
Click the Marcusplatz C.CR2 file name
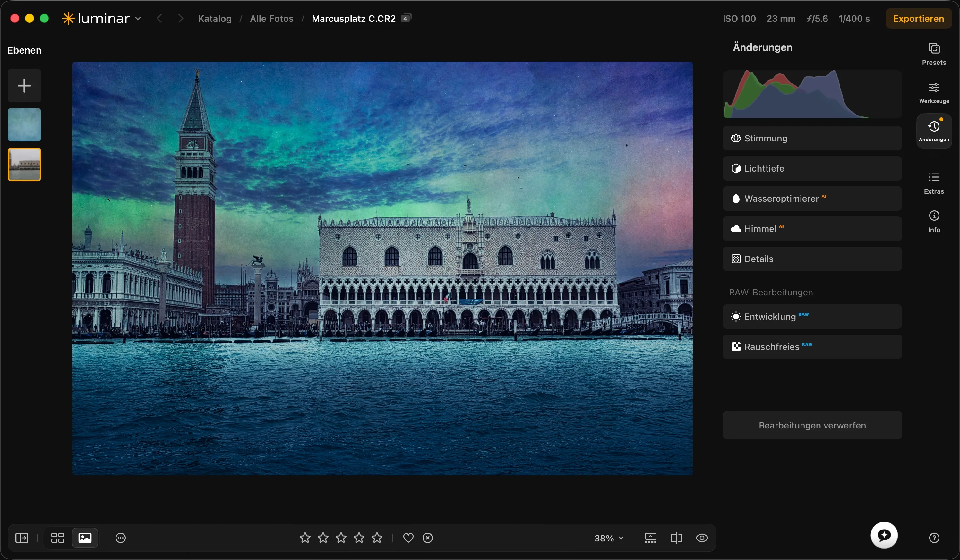354,19
